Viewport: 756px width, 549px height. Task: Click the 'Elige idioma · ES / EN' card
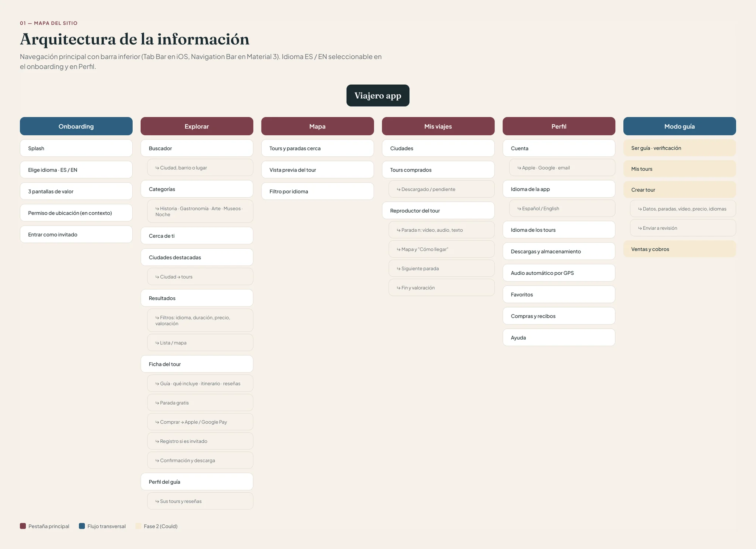point(76,170)
